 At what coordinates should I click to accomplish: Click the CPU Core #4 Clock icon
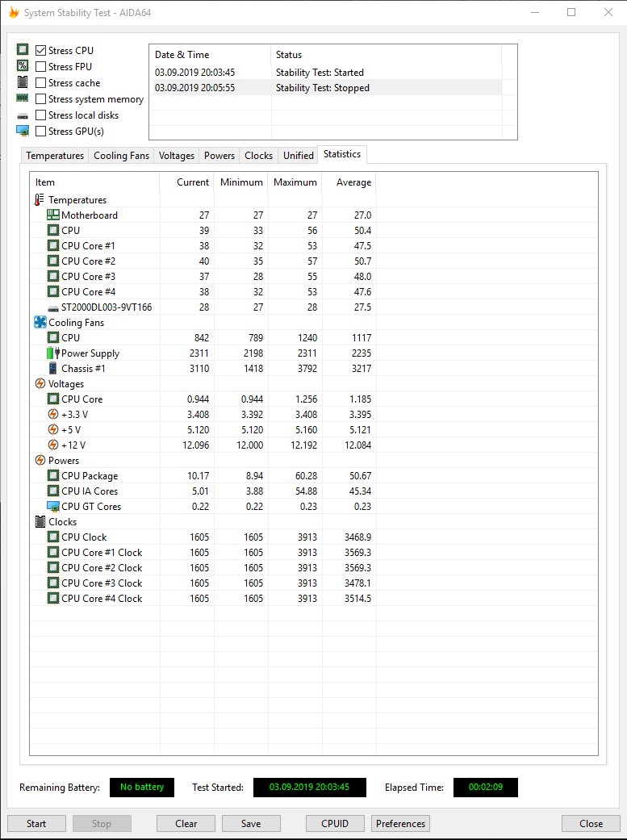coord(52,599)
